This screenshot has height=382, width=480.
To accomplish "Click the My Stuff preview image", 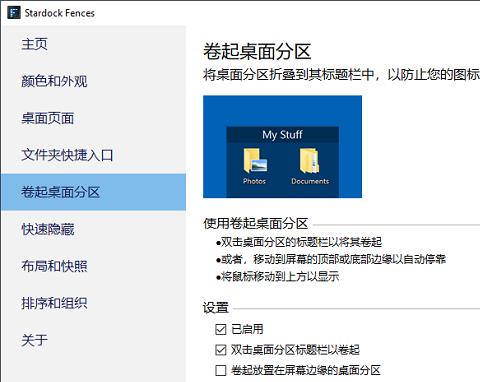I will [x=282, y=147].
